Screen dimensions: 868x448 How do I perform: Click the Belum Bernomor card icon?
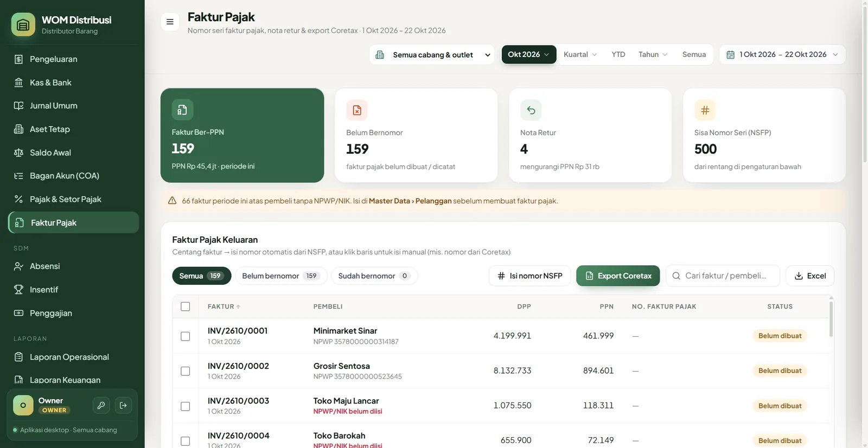pos(357,110)
